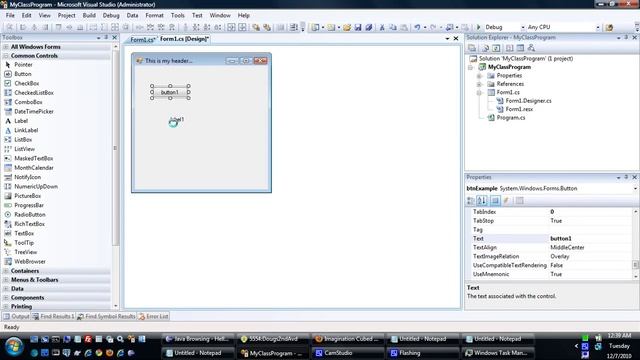The width and height of the screenshot is (640, 360).
Task: Pick the Button control in Toolbox
Action: pyautogui.click(x=22, y=74)
